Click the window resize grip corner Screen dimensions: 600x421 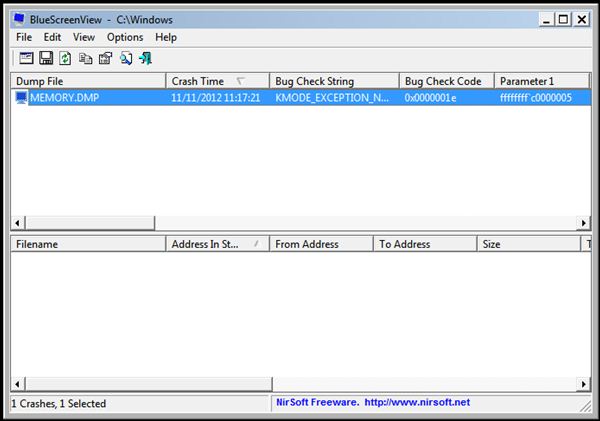585,405
